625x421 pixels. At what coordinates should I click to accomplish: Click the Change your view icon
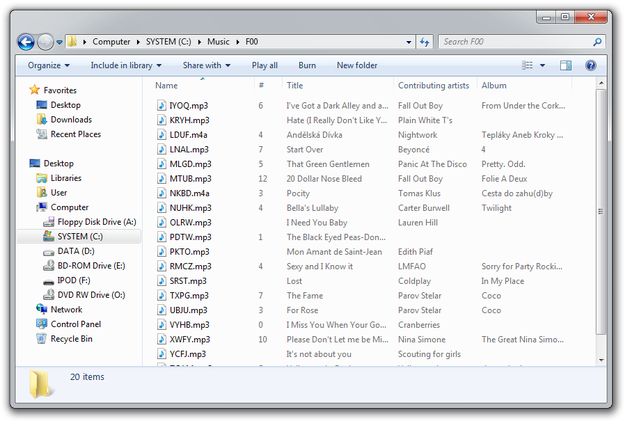[x=527, y=65]
